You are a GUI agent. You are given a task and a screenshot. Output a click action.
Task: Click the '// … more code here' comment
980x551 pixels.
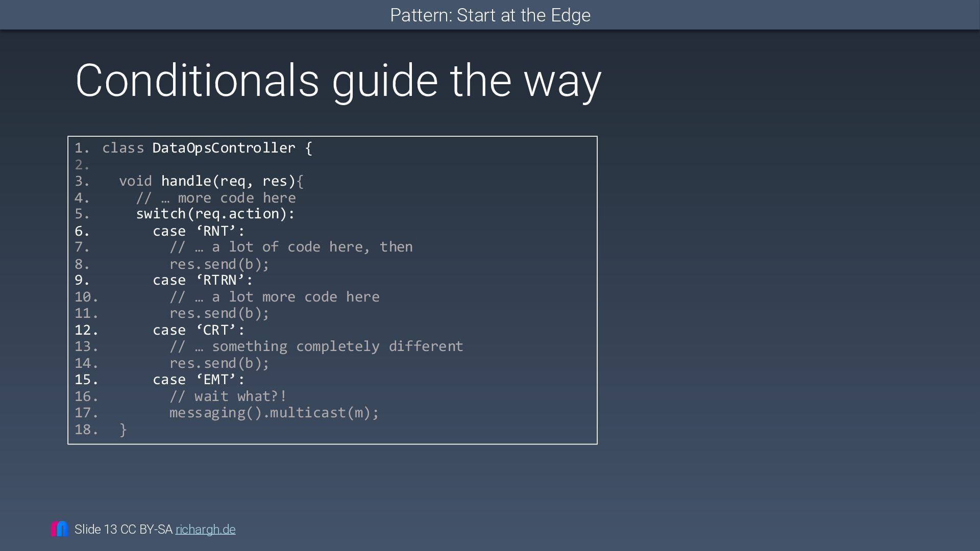tap(216, 198)
